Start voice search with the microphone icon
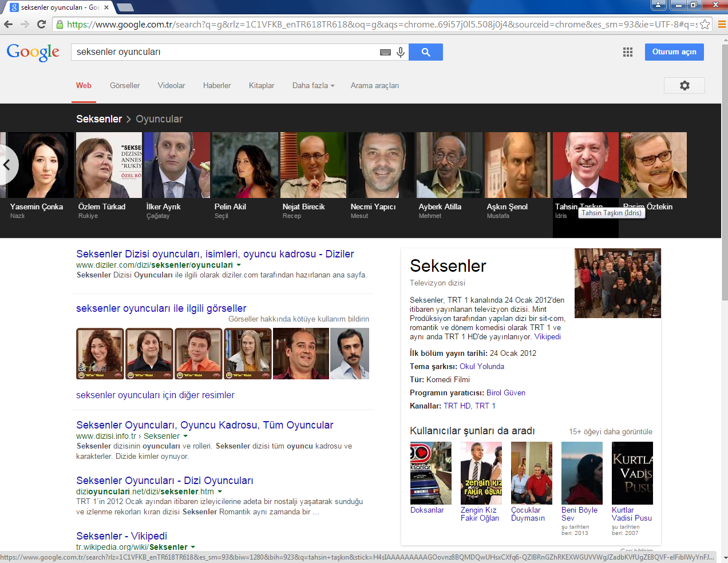 click(401, 52)
